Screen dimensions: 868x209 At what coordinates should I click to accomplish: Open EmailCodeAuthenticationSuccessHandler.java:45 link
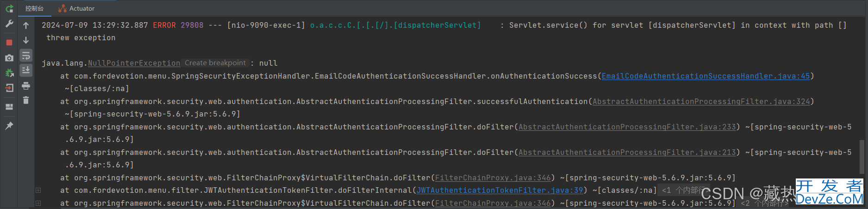click(x=706, y=76)
